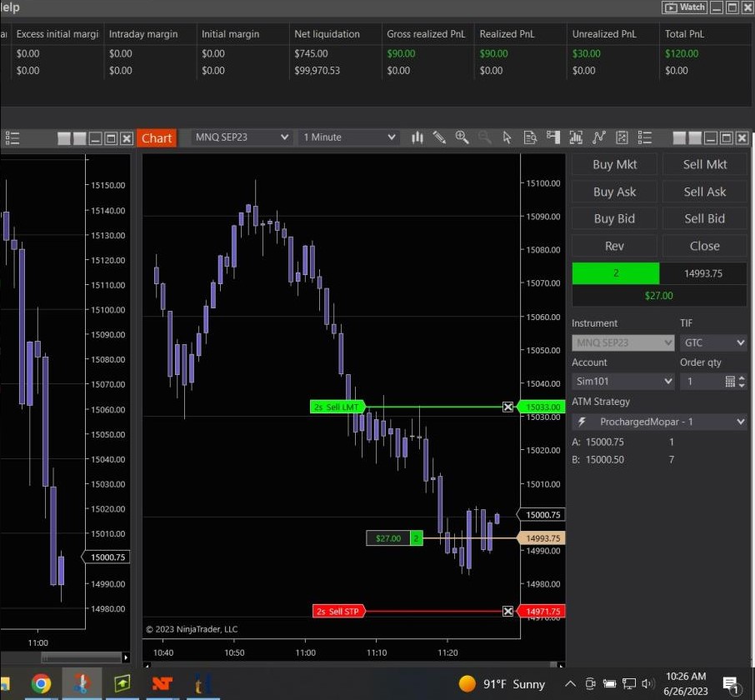Click the left chart scroll right arrow
The width and height of the screenshot is (755, 700).
pos(126,657)
